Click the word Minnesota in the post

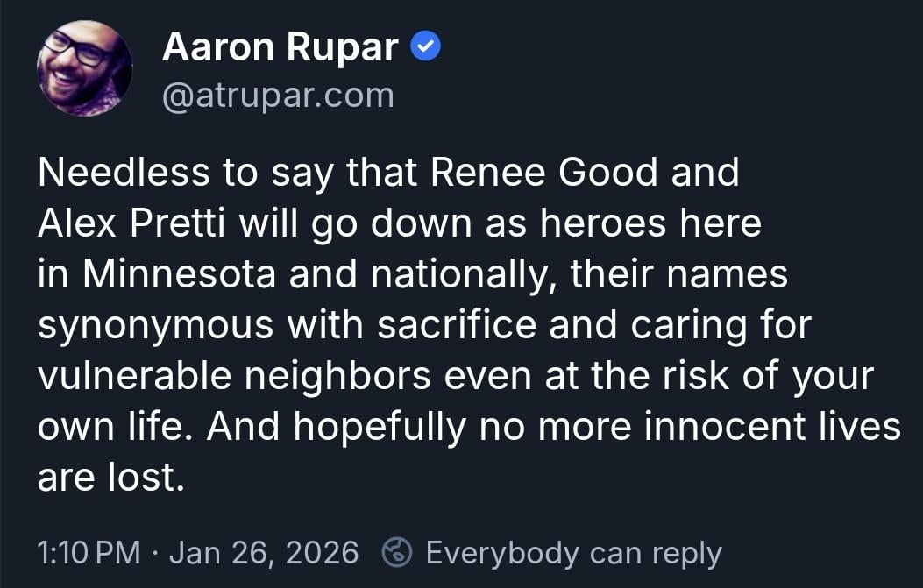tap(180, 275)
